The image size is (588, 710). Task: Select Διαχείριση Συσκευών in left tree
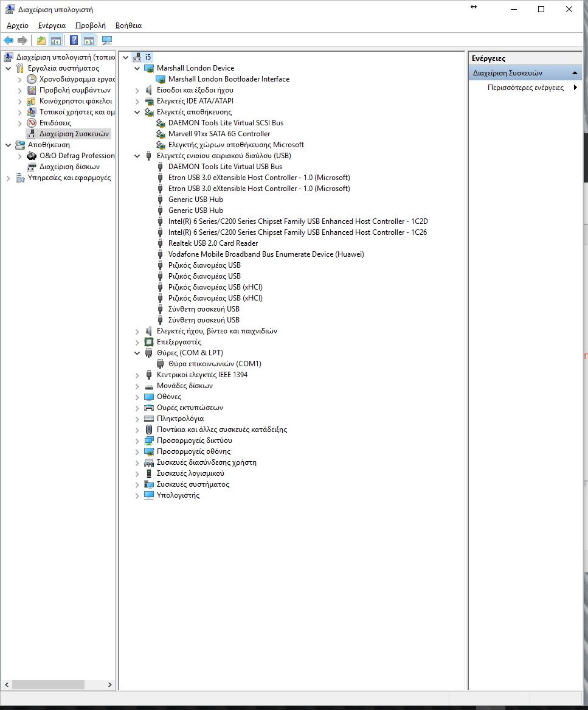coord(74,134)
